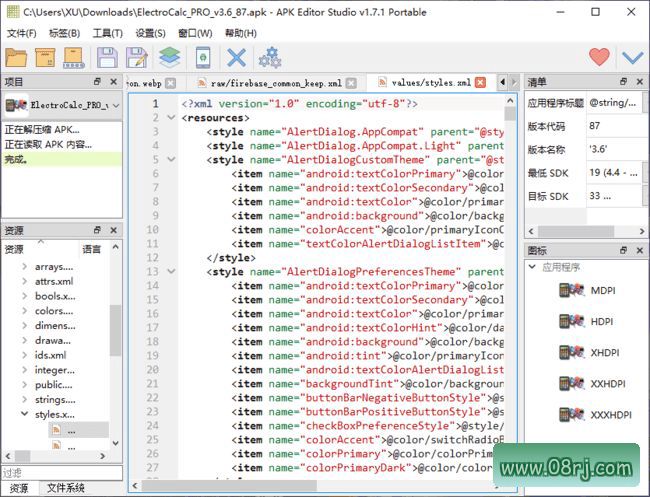Close the 项目 panel
This screenshot has height=497, width=650.
click(x=114, y=82)
